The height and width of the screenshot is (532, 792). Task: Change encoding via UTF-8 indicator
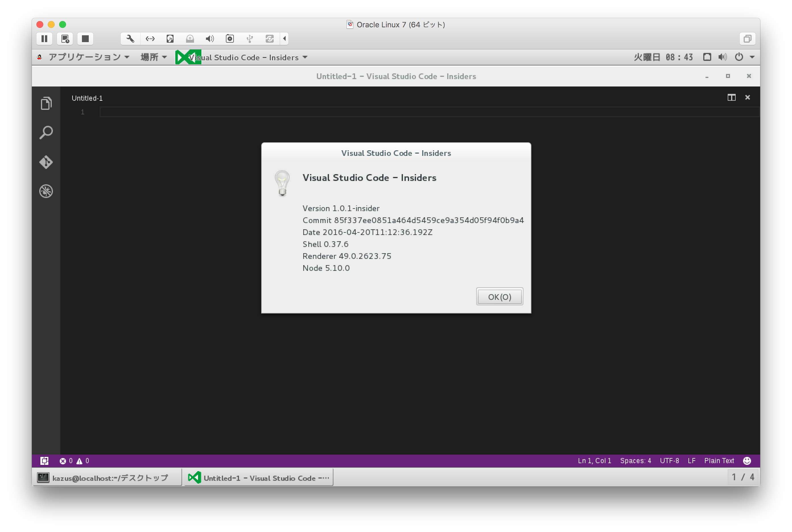click(x=669, y=461)
